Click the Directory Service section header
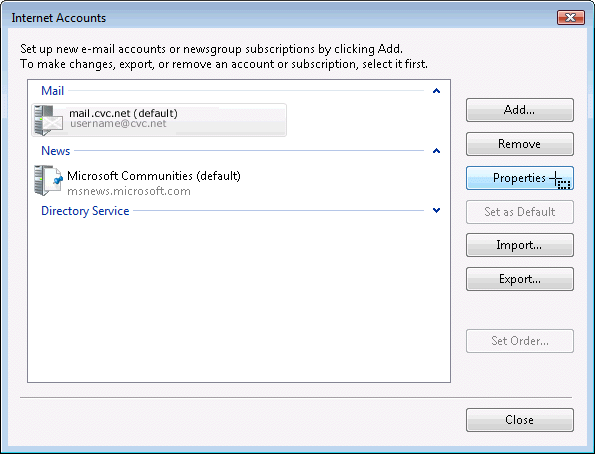 (x=85, y=211)
